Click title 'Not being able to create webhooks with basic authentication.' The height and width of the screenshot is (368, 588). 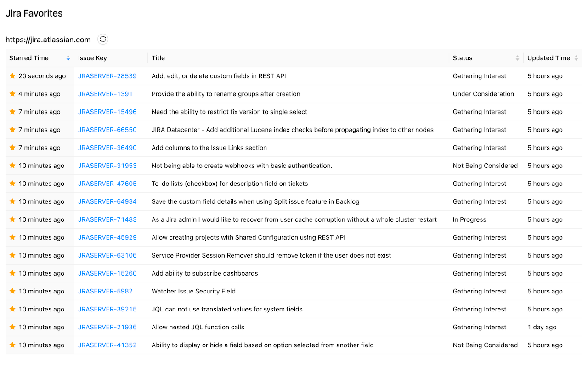pos(242,166)
